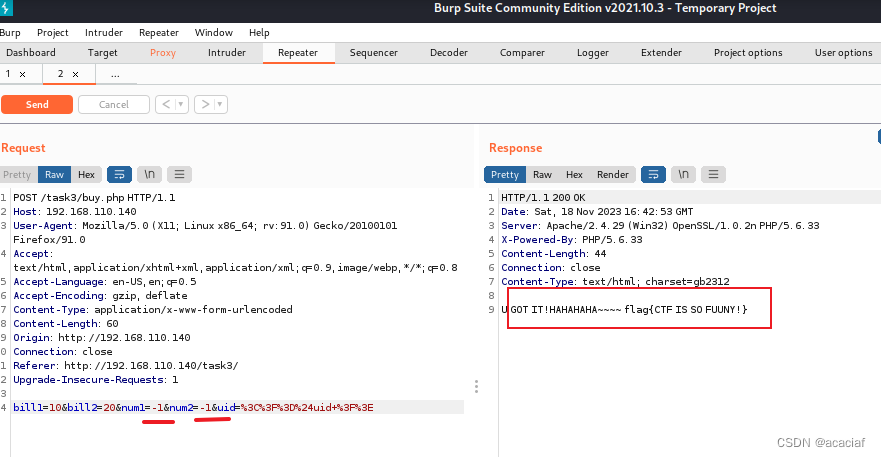Close Repeater tab 1 with its x
This screenshot has width=881, height=457.
[22, 74]
